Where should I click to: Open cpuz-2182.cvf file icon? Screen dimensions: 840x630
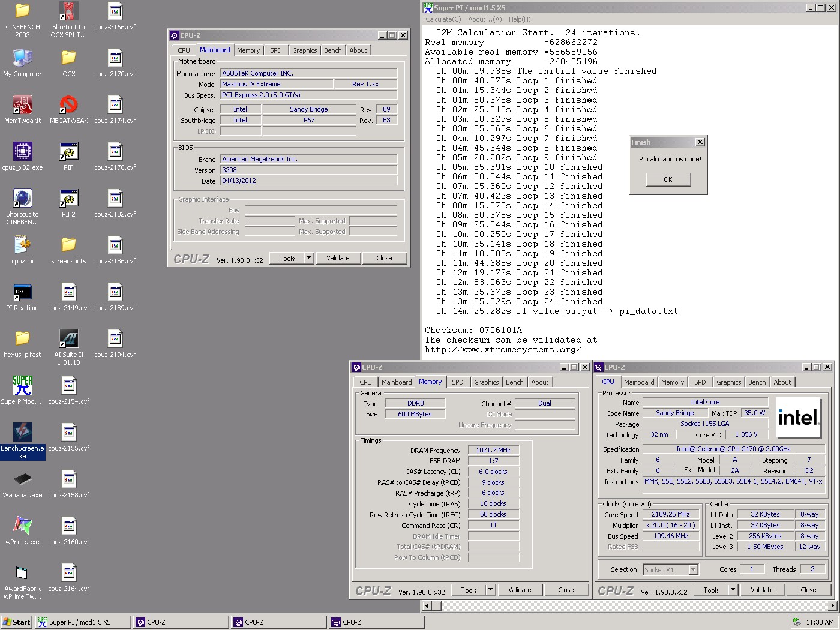pyautogui.click(x=115, y=199)
